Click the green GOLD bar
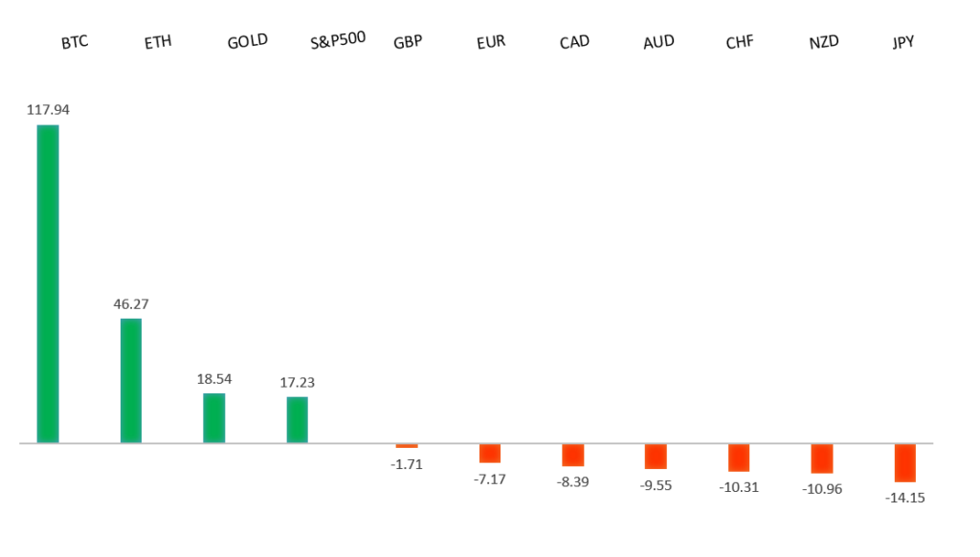This screenshot has height=557, width=980. tap(214, 418)
